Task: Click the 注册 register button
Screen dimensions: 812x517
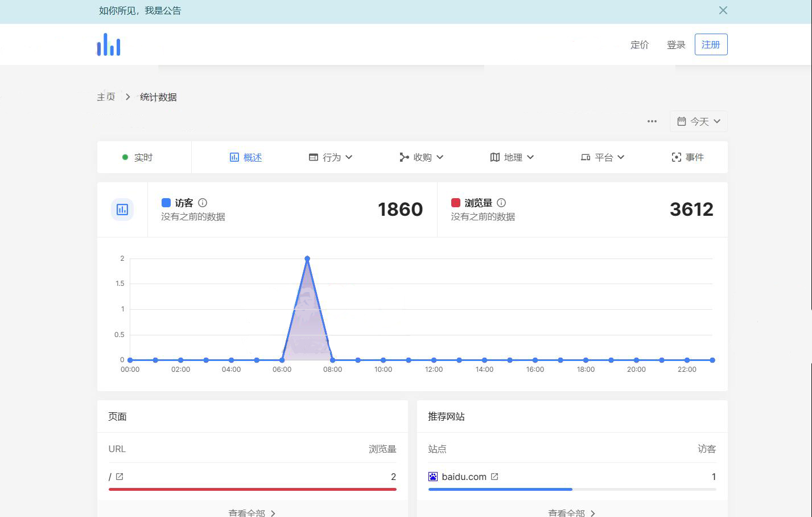Action: pyautogui.click(x=711, y=44)
